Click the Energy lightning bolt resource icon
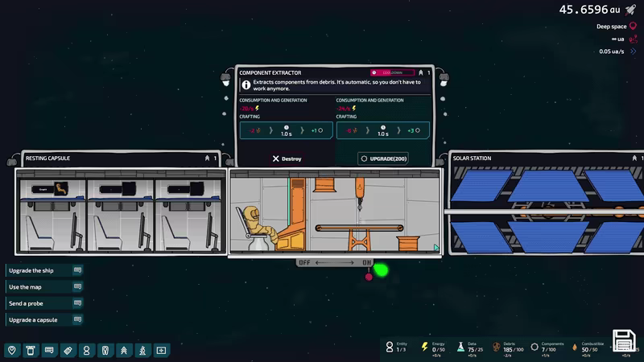Screen dimensions: 644x362 click(x=425, y=347)
